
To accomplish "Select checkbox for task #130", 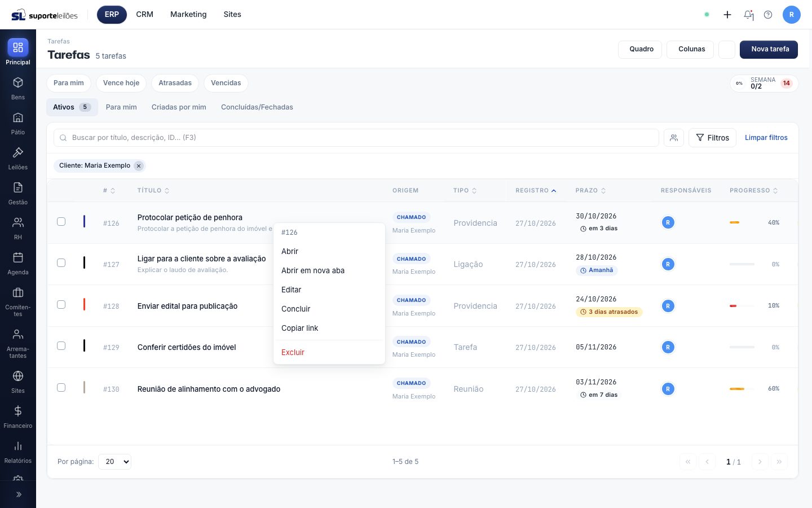I will 61,388.
